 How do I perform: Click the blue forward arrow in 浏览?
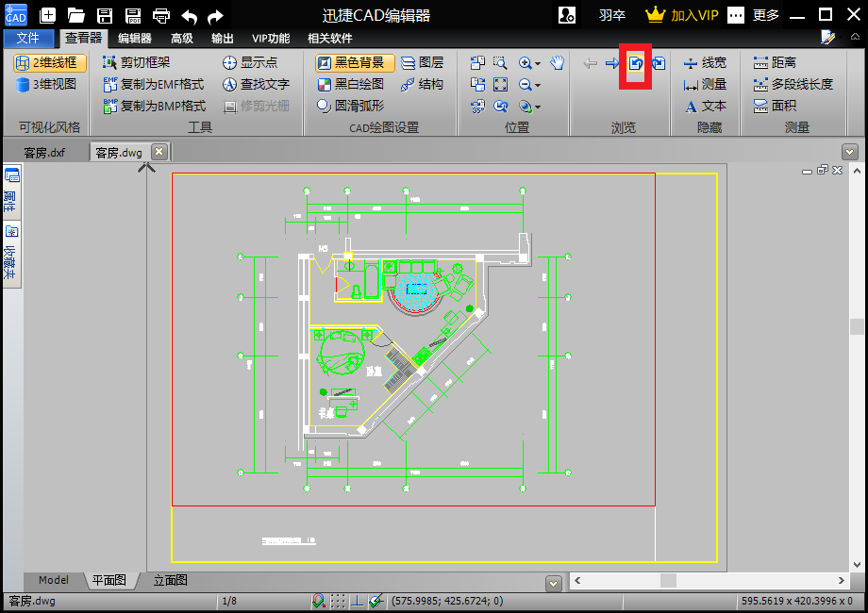coord(612,63)
